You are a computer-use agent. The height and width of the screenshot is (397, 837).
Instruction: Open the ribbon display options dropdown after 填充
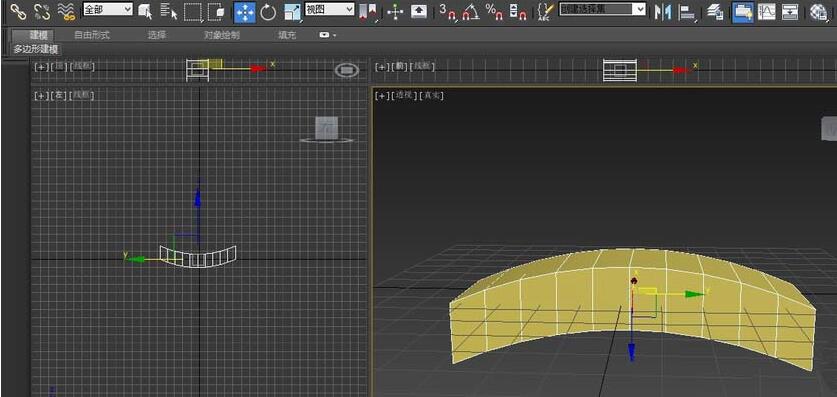coord(328,35)
